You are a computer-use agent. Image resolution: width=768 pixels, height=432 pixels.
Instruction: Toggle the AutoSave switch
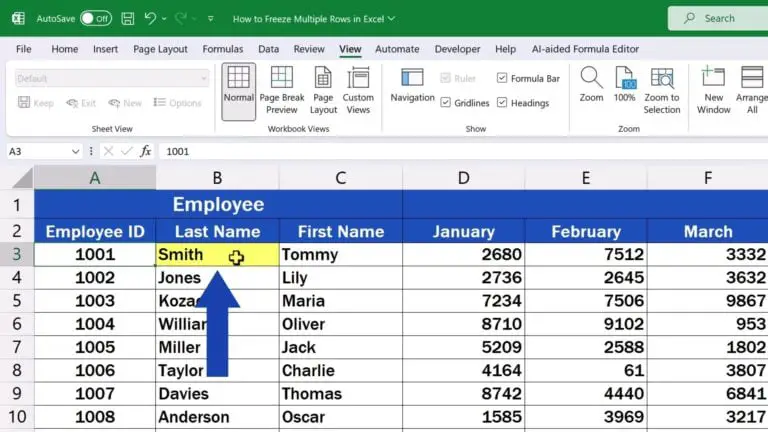[x=95, y=18]
